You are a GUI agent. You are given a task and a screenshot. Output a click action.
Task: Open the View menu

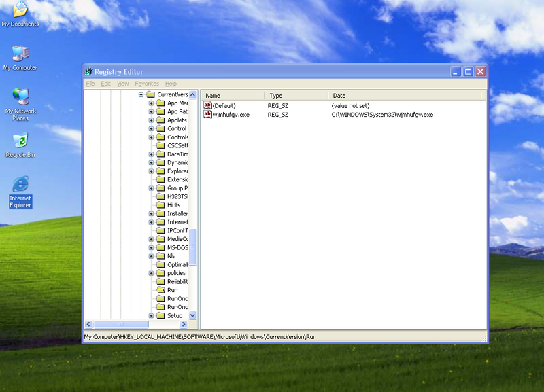pyautogui.click(x=122, y=84)
